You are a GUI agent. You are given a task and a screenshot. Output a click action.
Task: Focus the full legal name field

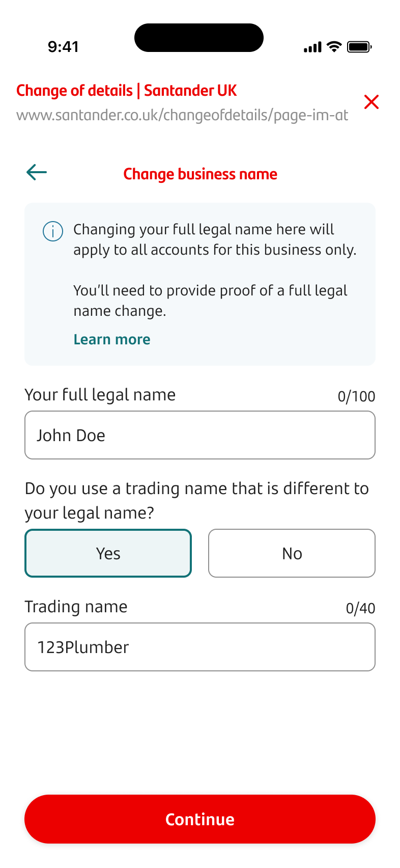(200, 436)
